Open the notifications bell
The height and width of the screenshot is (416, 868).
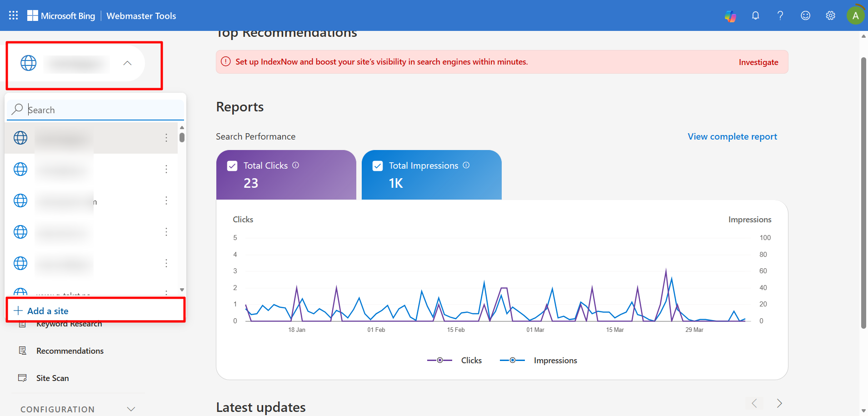(x=756, y=15)
